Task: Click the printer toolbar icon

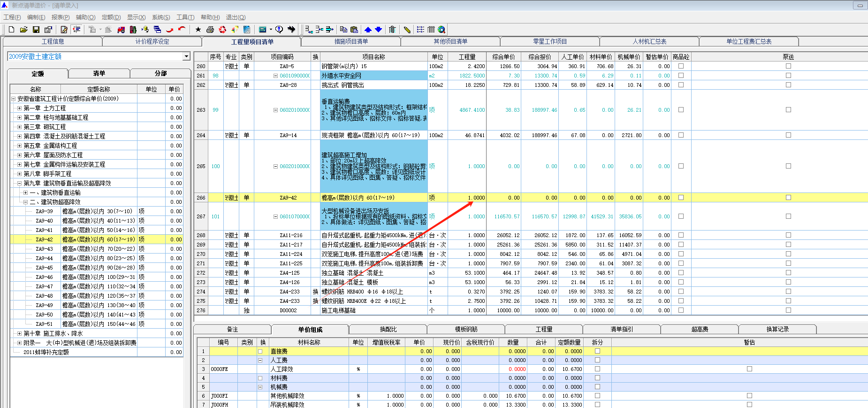Action: [210, 30]
